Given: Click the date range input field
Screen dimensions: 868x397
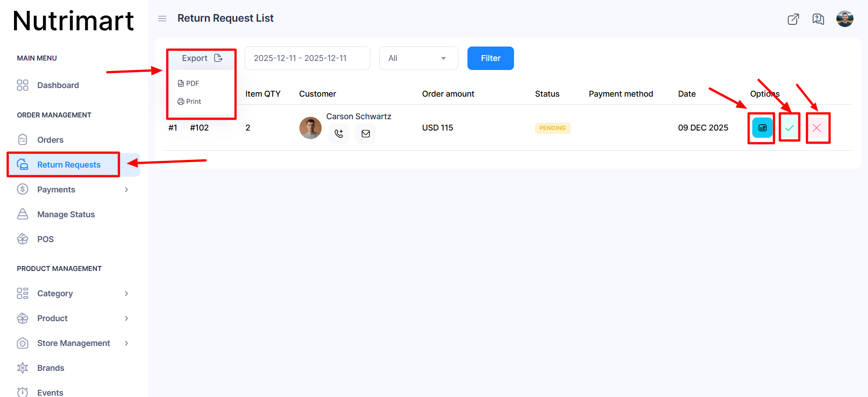Looking at the screenshot, I should [307, 58].
